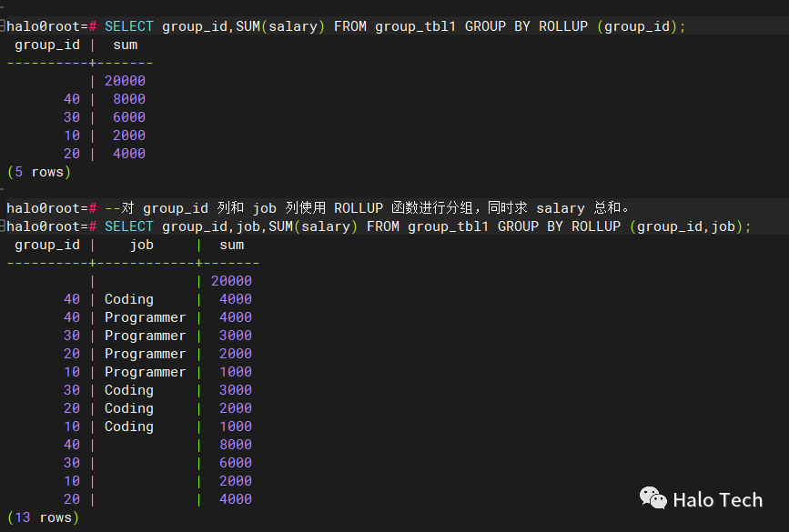Click the 6000 value in the 5-row result

coord(129,117)
